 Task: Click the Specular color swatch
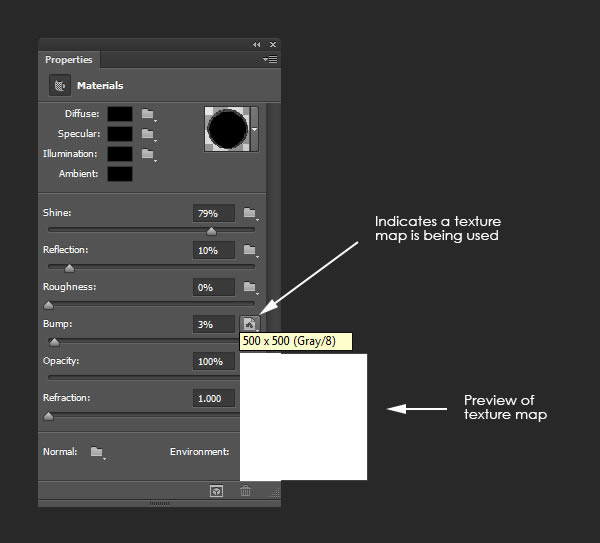pyautogui.click(x=120, y=134)
